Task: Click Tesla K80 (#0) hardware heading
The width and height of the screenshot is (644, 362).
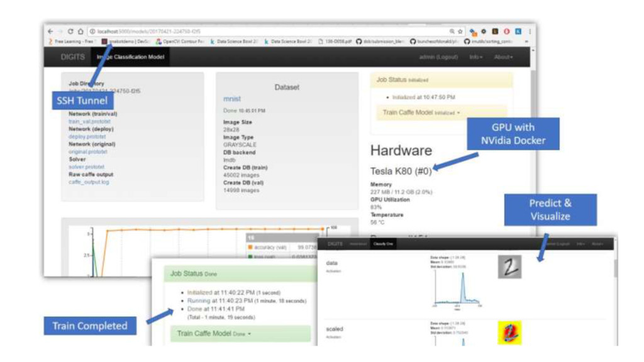Action: pos(401,171)
